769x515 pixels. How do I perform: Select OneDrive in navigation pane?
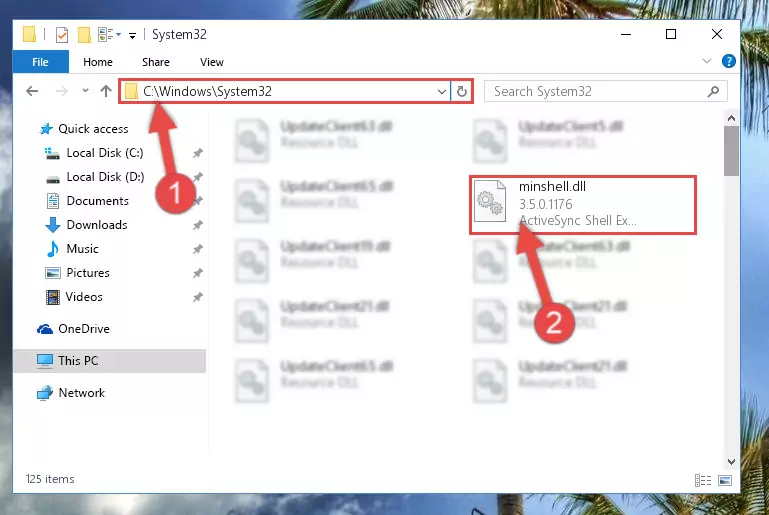pos(83,329)
